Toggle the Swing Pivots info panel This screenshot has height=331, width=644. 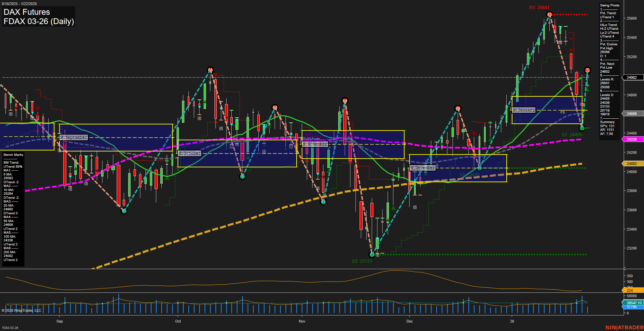tap(609, 5)
